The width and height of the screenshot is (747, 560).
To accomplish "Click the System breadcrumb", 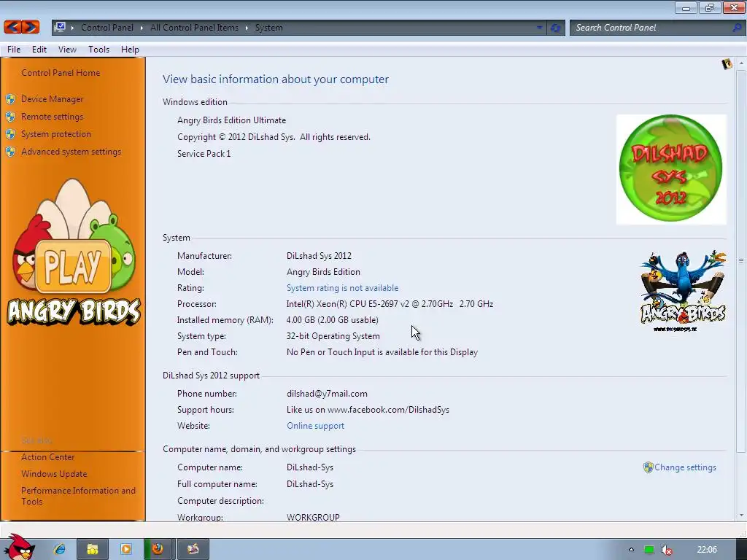I will (x=268, y=28).
